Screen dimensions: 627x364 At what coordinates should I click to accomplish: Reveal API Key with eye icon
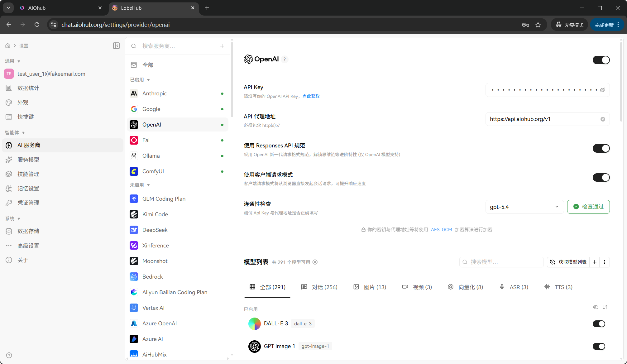point(603,90)
